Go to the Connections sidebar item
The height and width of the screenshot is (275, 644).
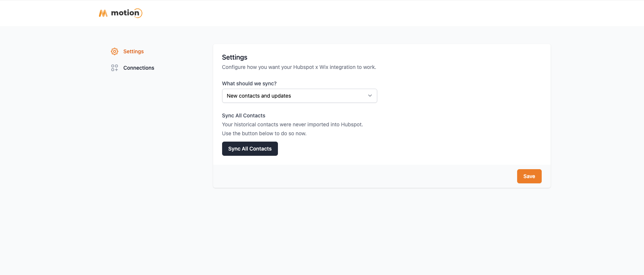click(x=138, y=68)
